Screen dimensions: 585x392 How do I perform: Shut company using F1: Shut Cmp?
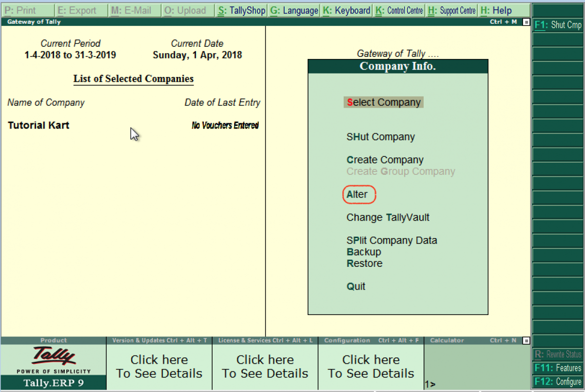point(557,25)
